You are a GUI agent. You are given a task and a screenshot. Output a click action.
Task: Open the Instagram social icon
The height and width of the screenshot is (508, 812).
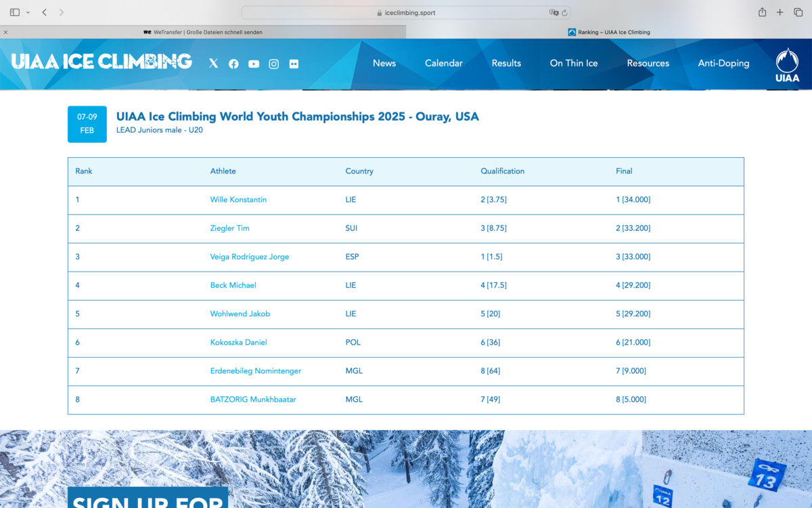(x=273, y=64)
